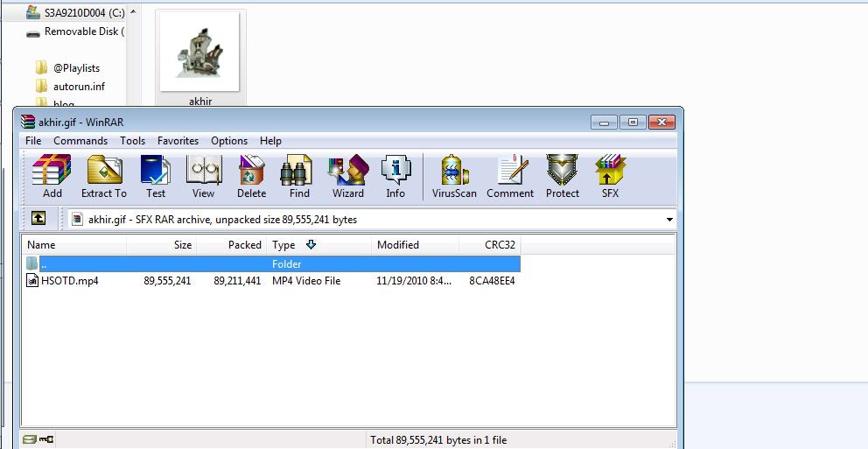Run VirusScan on the archive
This screenshot has width=868, height=449.
[x=454, y=176]
